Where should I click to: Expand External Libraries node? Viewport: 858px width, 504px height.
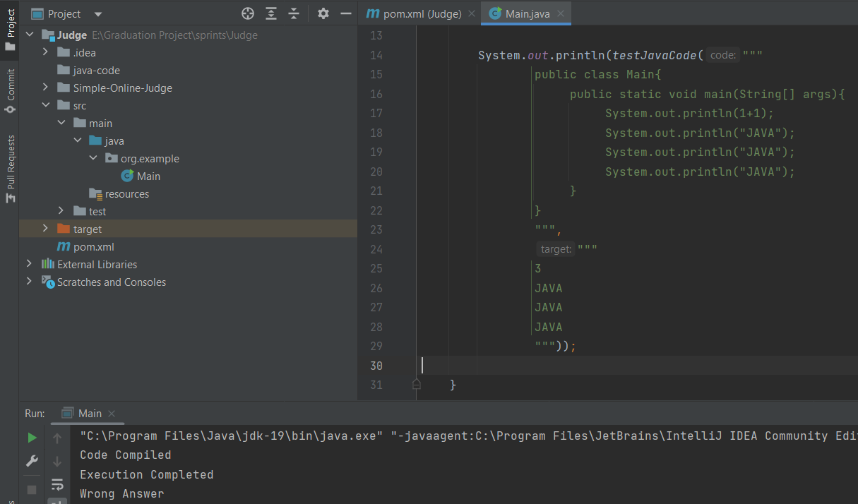pos(29,264)
